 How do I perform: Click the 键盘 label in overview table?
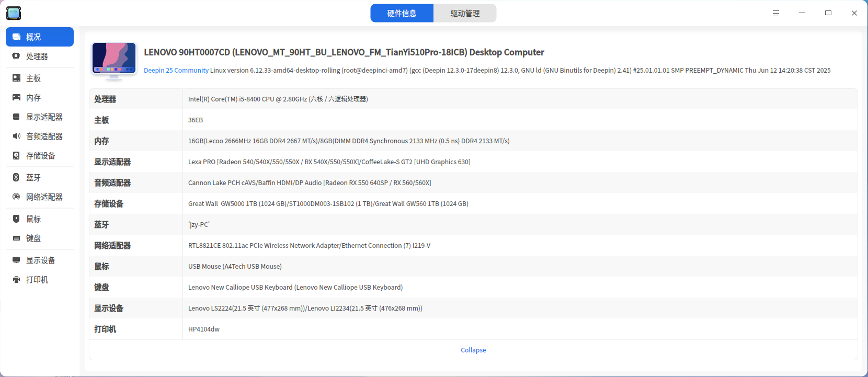coord(101,287)
